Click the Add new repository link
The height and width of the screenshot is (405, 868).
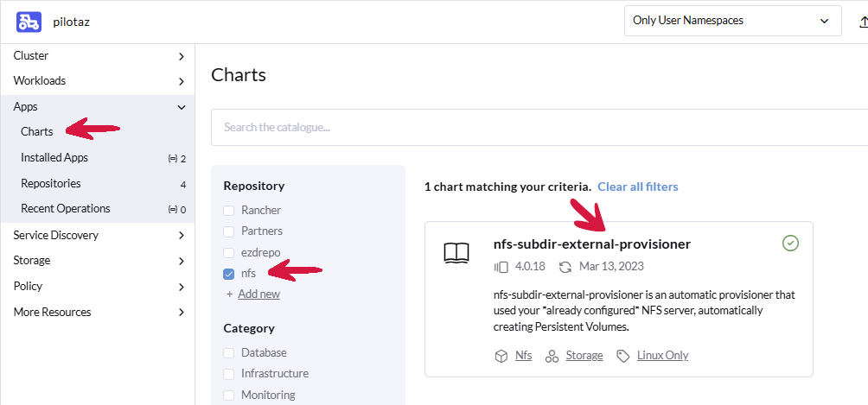[x=258, y=294]
